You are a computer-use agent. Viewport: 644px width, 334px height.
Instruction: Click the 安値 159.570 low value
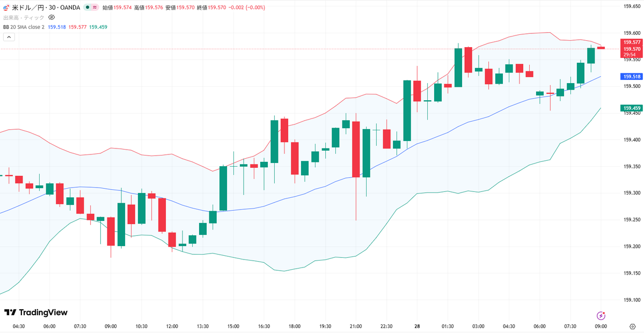[180, 8]
